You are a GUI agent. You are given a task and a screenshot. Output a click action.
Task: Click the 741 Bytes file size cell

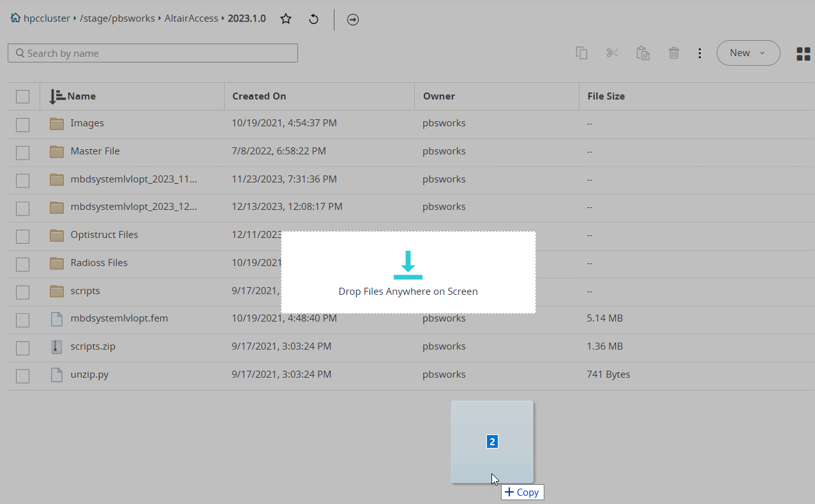click(x=608, y=374)
